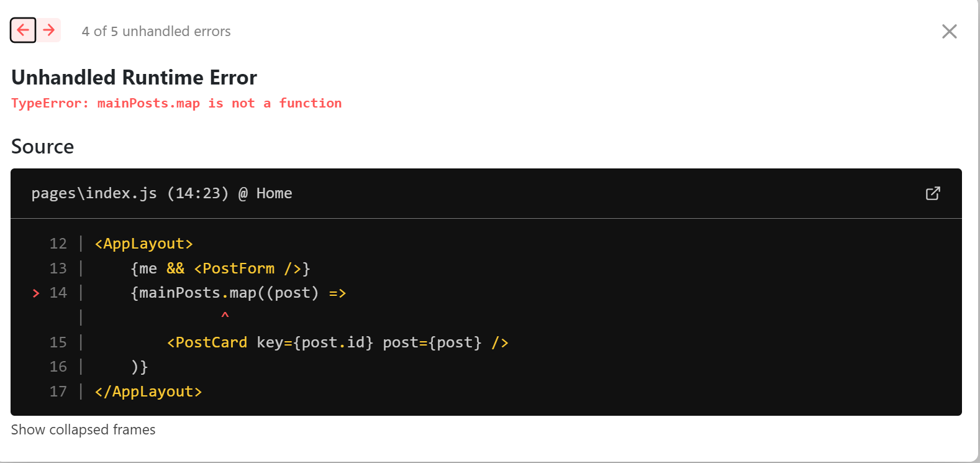The width and height of the screenshot is (980, 463).
Task: Go to the next error arrow
Action: 49,30
